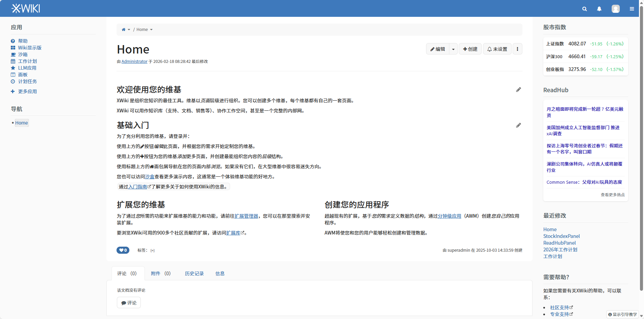Toggle the 未设置 watch notification button
Screen dimensions: 644x319
point(497,49)
